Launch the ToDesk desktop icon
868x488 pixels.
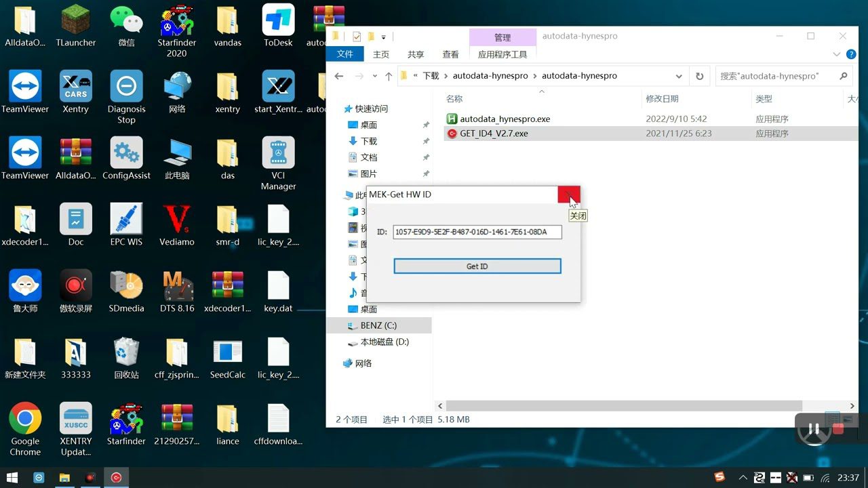click(x=278, y=26)
